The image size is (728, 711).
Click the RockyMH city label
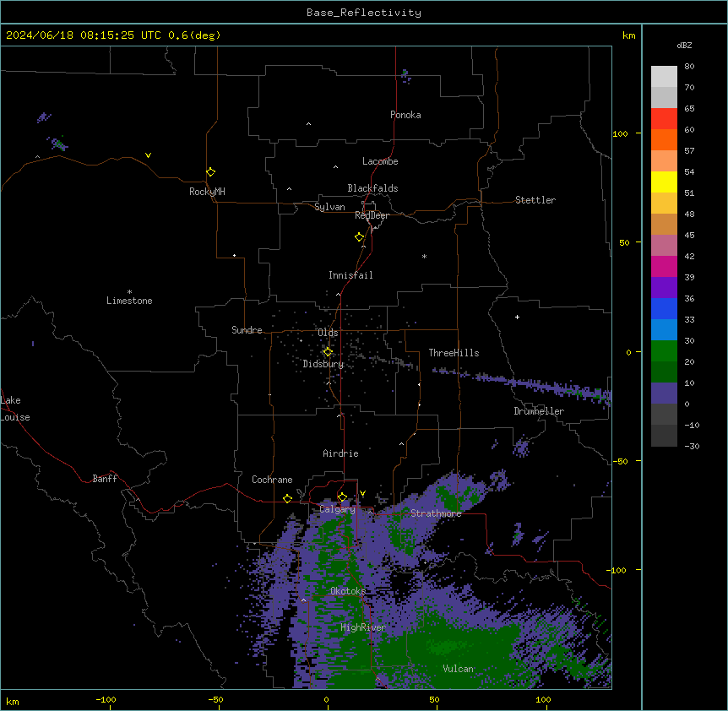pos(207,192)
